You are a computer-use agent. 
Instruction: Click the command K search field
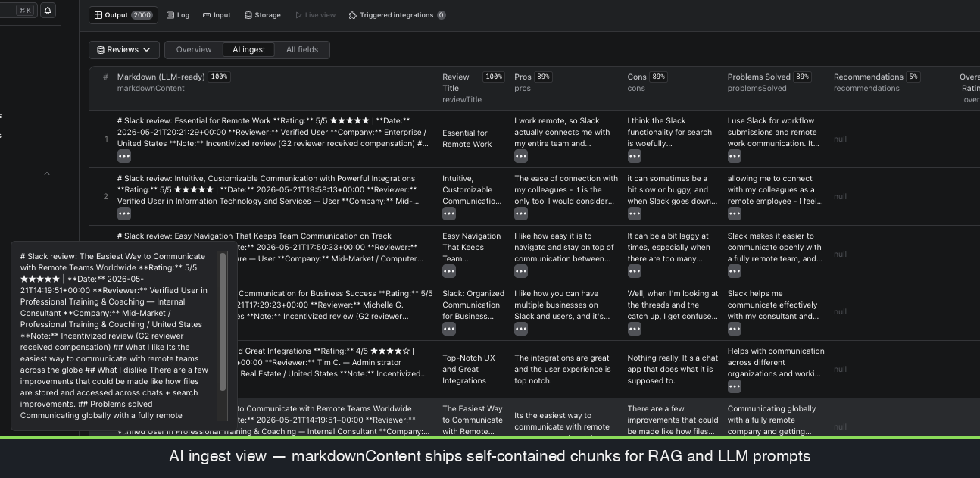17,11
